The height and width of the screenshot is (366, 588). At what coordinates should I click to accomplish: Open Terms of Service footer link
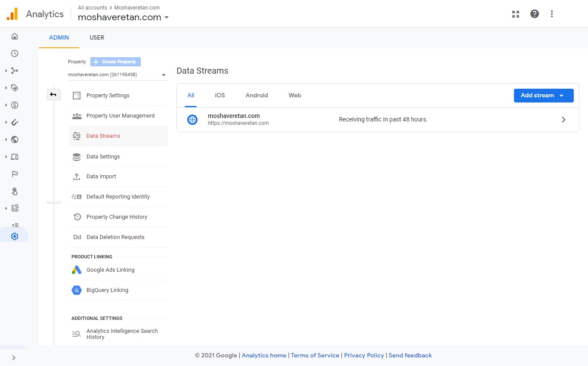315,355
